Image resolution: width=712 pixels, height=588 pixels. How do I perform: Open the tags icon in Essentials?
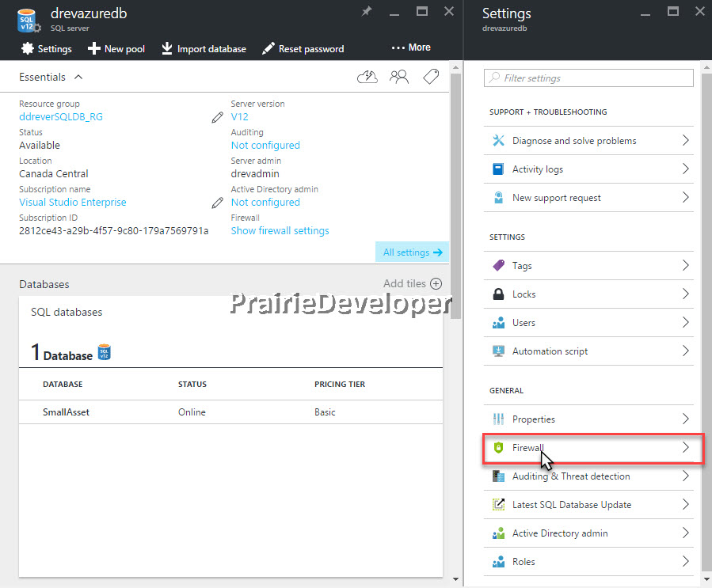[431, 77]
